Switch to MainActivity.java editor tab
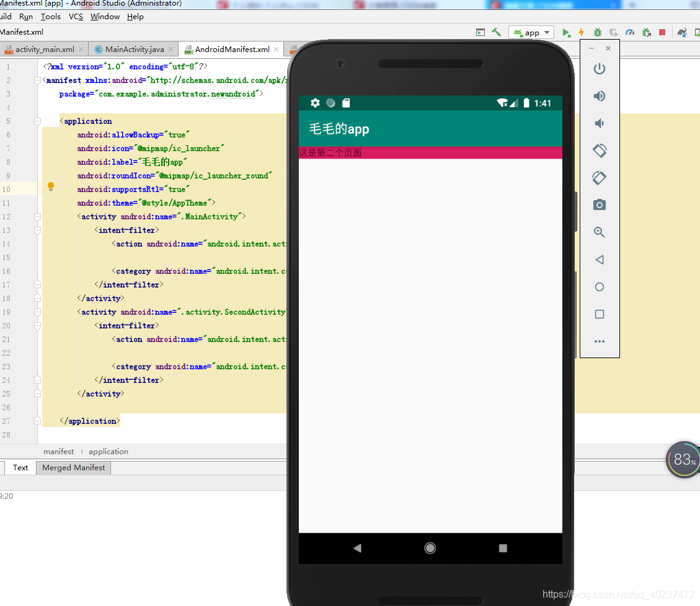The width and height of the screenshot is (700, 606). click(x=135, y=49)
